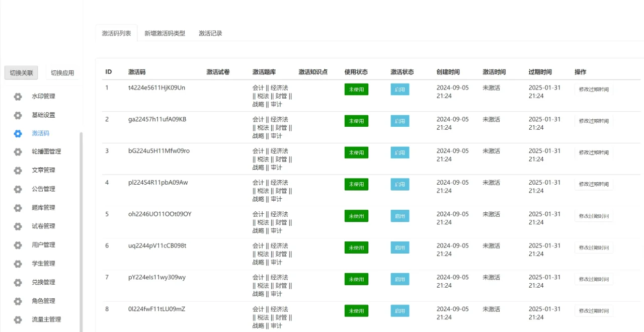
Task: Toggle 启用 status for code pY224eIs11wy309wy
Action: tap(399, 279)
